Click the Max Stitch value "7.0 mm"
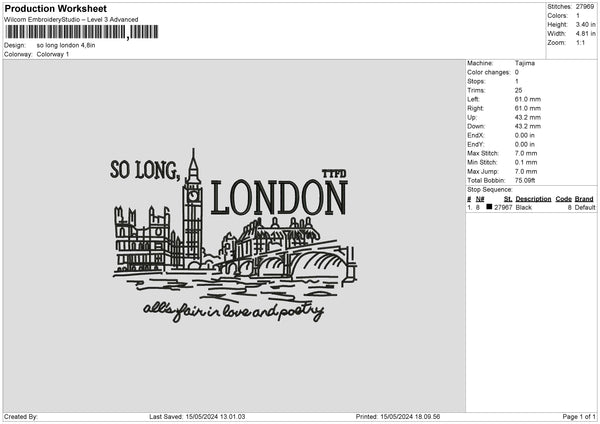Image resolution: width=600 pixels, height=424 pixels. tap(526, 153)
